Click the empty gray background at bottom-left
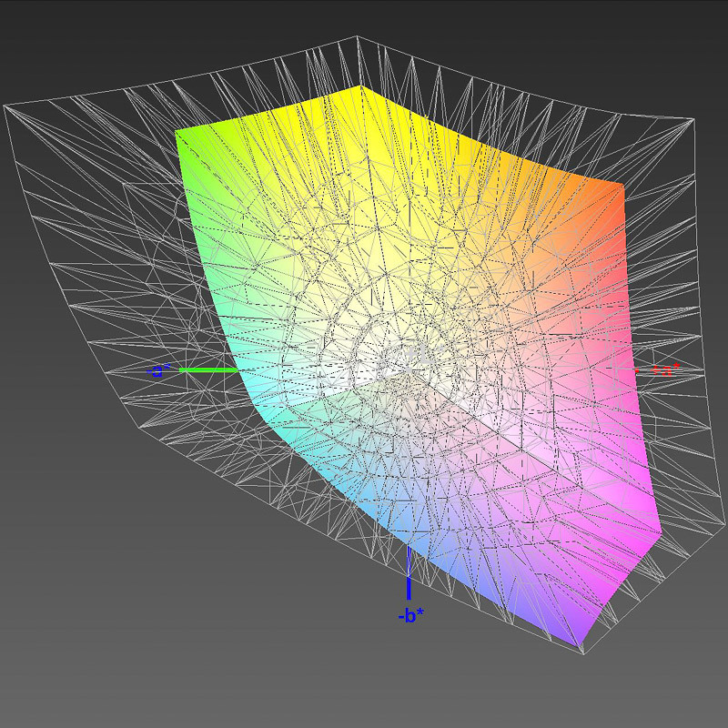 point(91,655)
